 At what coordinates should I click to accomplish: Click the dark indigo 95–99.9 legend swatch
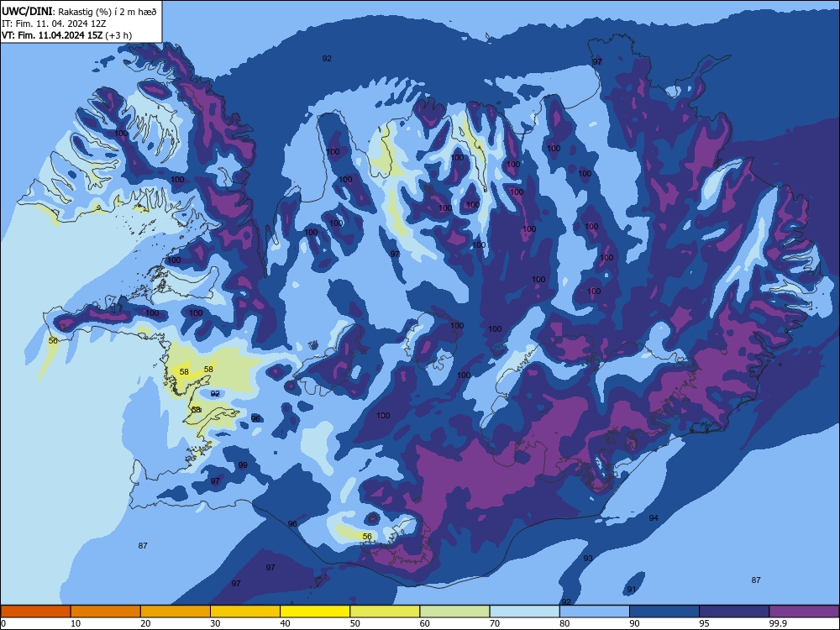(734, 612)
